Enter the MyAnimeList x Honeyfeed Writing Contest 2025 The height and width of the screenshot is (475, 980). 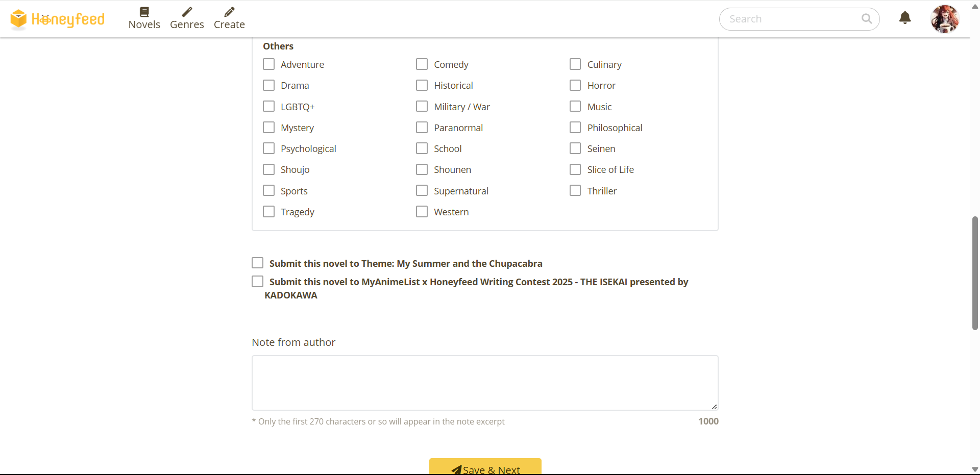pyautogui.click(x=257, y=281)
